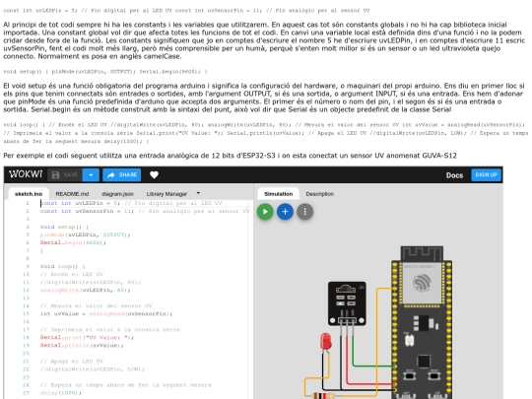
Task: Click the 'int uvValue = analogRead' line
Action: point(105,314)
